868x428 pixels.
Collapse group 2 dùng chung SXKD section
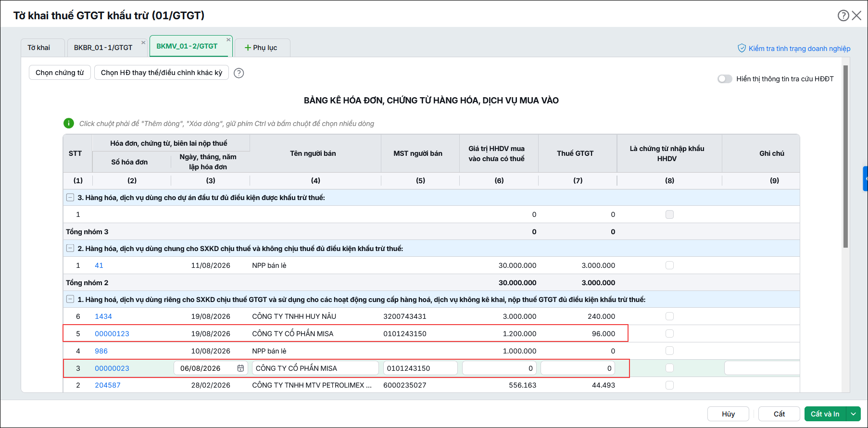point(70,249)
